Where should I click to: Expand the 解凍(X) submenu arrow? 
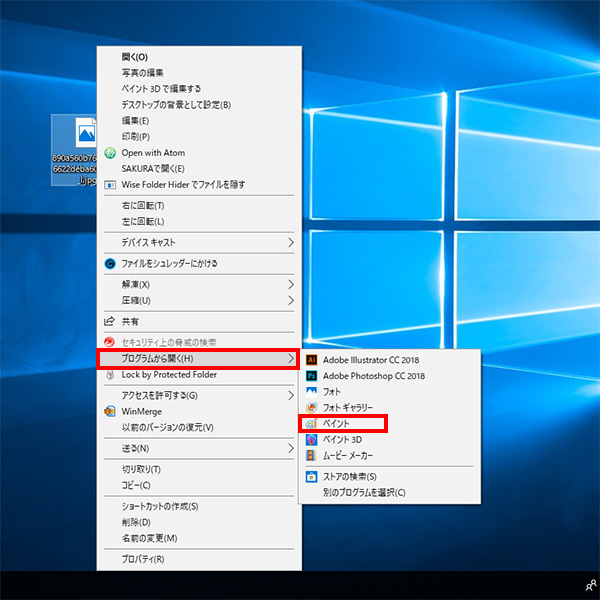(x=291, y=284)
